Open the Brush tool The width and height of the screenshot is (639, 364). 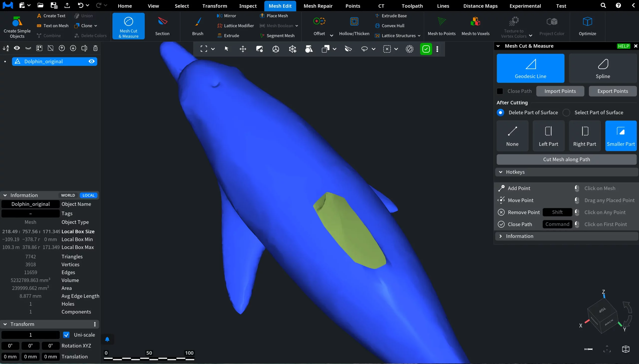pos(198,22)
